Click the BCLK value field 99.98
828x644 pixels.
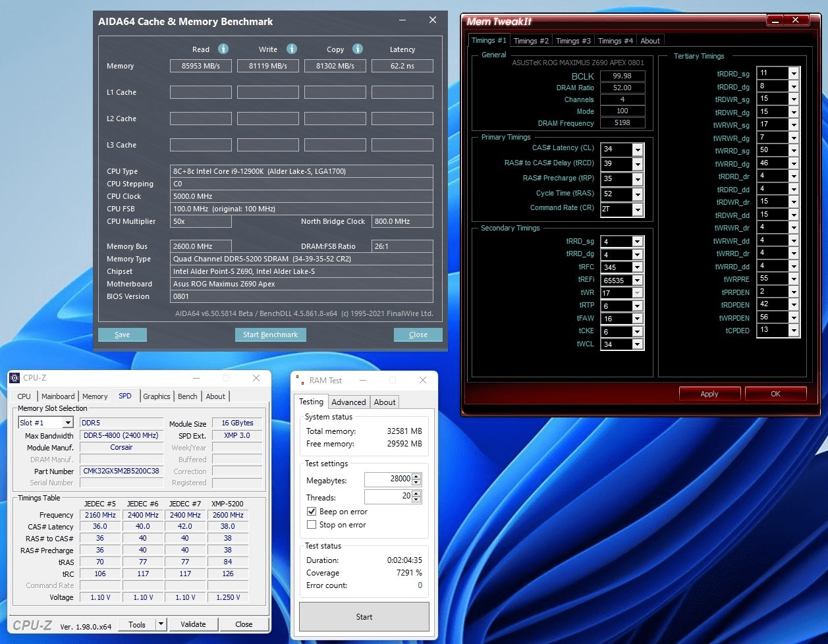tap(622, 76)
